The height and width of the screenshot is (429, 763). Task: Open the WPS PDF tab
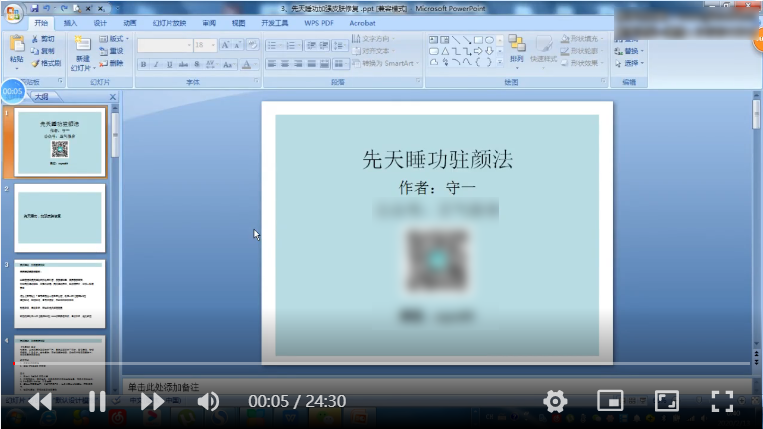[319, 23]
